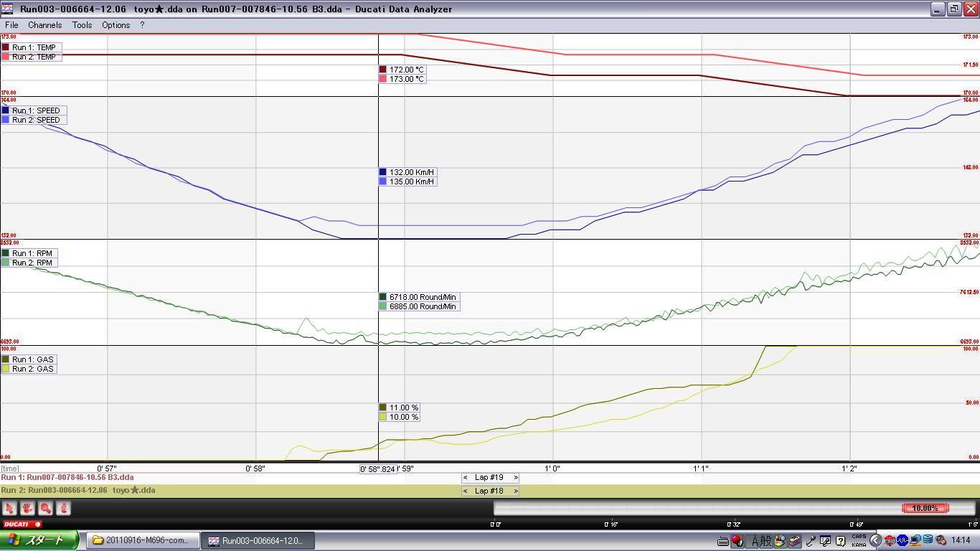Select the tool icon right of magnifier
This screenshot has height=551, width=980.
(x=63, y=508)
